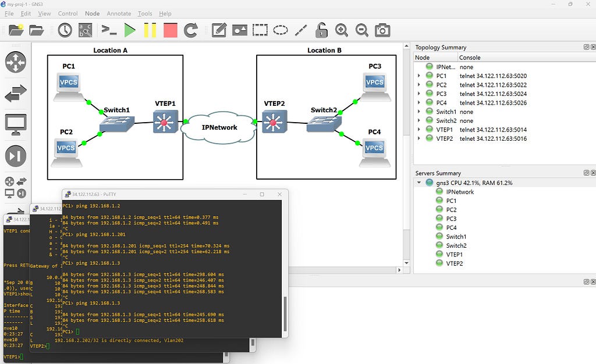
Task: Open the manage snapshots clock icon
Action: (x=65, y=30)
